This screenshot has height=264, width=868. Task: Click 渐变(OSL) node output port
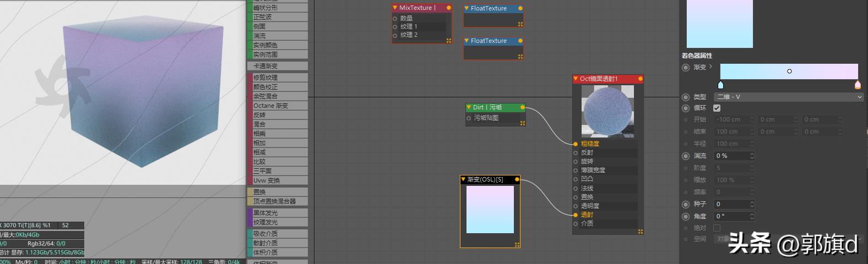[x=517, y=179]
